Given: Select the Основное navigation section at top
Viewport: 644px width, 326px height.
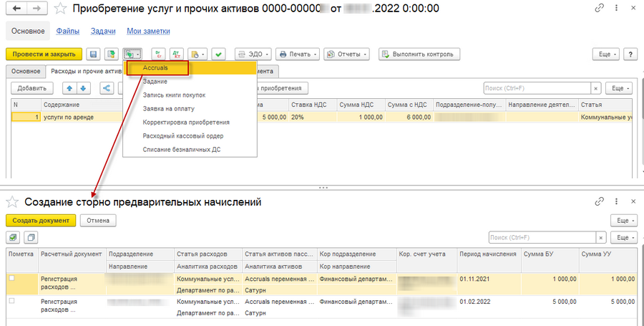Looking at the screenshot, I should pyautogui.click(x=28, y=31).
